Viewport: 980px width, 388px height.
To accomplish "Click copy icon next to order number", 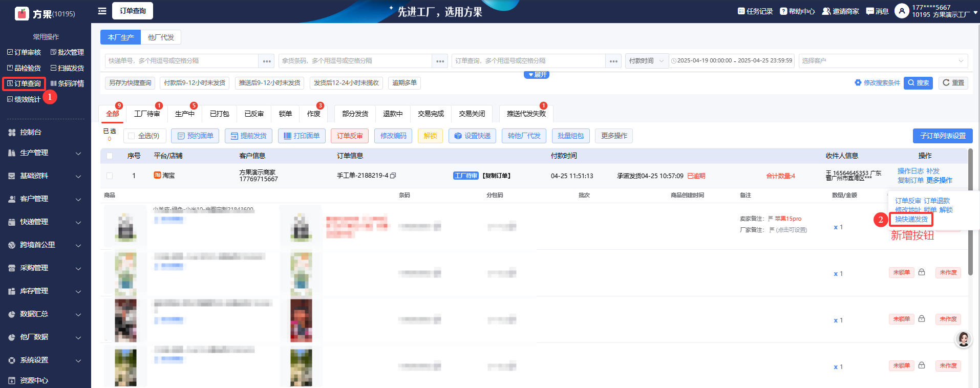I will point(393,176).
